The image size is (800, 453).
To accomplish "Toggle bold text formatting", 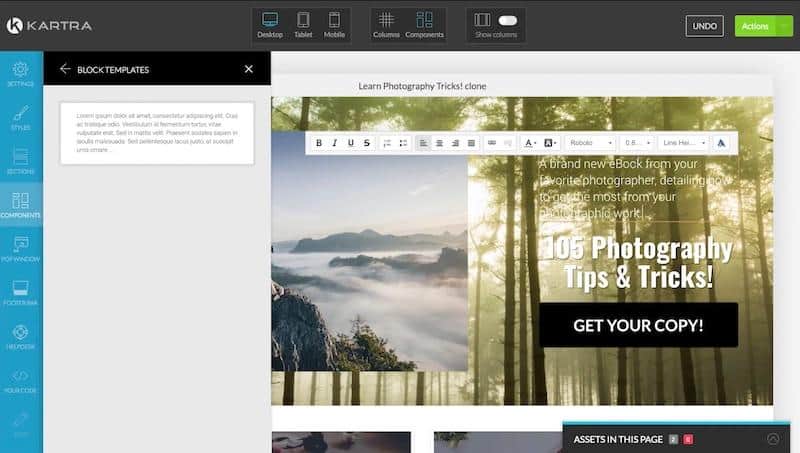I will point(319,143).
